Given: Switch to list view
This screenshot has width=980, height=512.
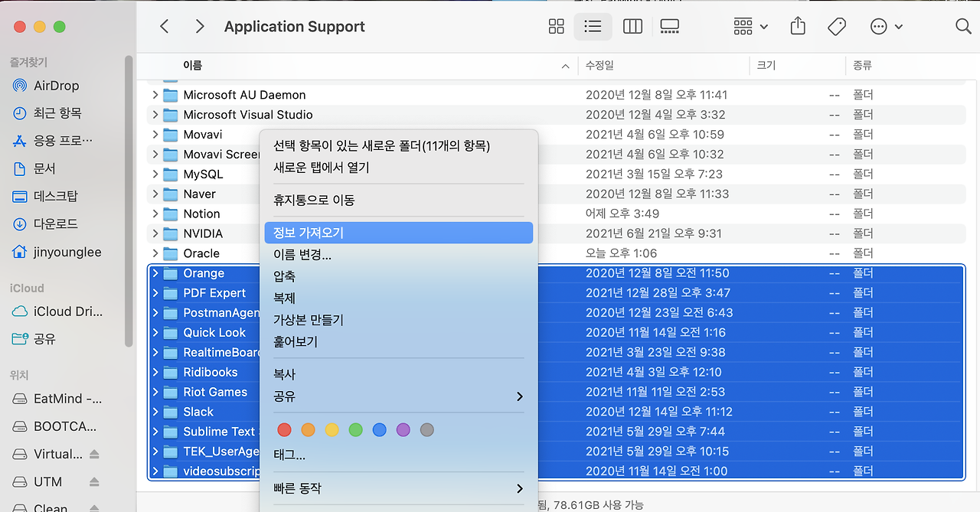Looking at the screenshot, I should (593, 27).
